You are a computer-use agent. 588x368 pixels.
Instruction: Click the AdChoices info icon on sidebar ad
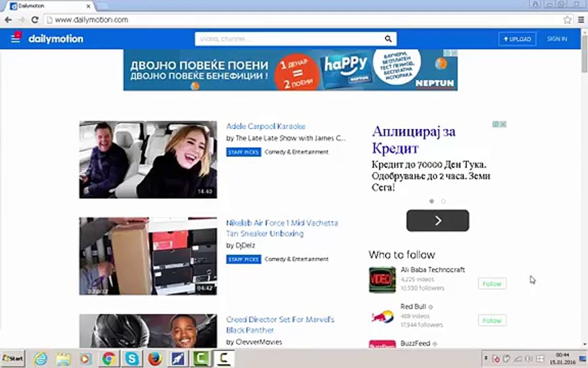coord(496,124)
